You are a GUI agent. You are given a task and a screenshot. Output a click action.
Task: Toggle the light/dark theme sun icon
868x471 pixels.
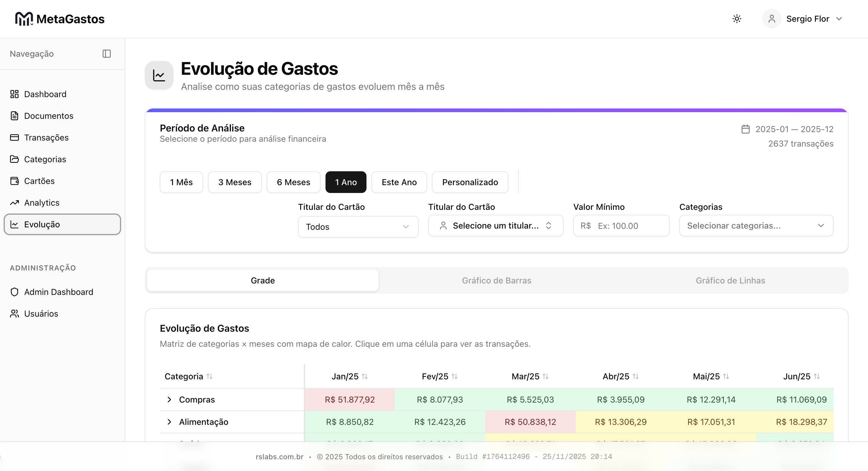(737, 19)
